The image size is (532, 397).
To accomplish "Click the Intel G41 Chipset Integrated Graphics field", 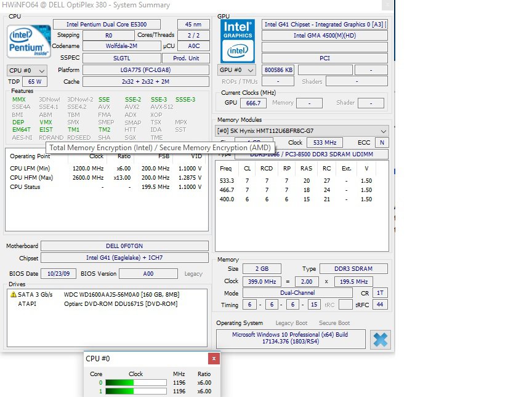I will (x=324, y=25).
